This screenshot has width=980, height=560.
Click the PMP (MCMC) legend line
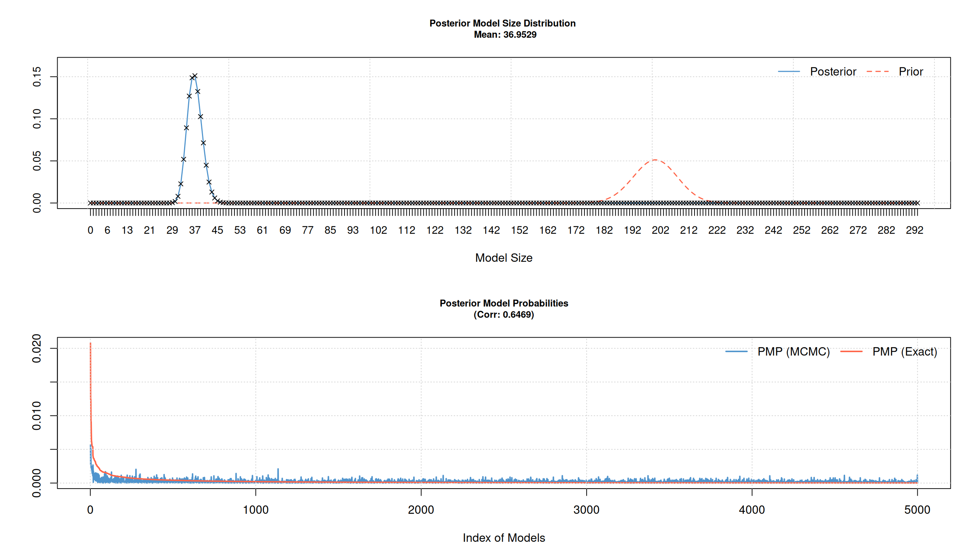click(736, 351)
